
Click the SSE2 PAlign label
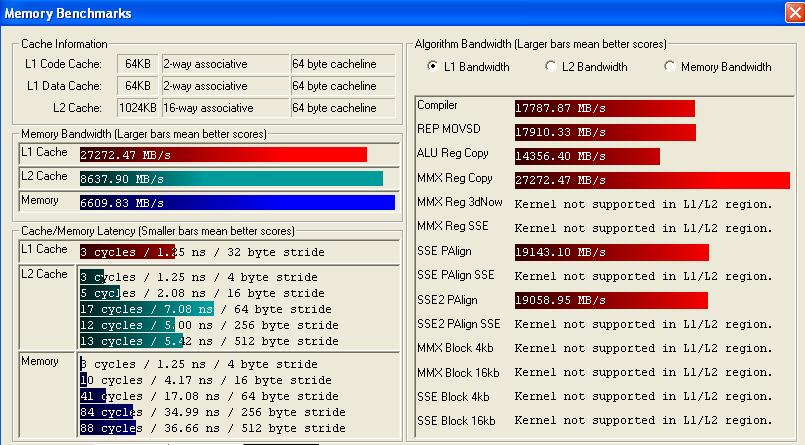tap(447, 300)
